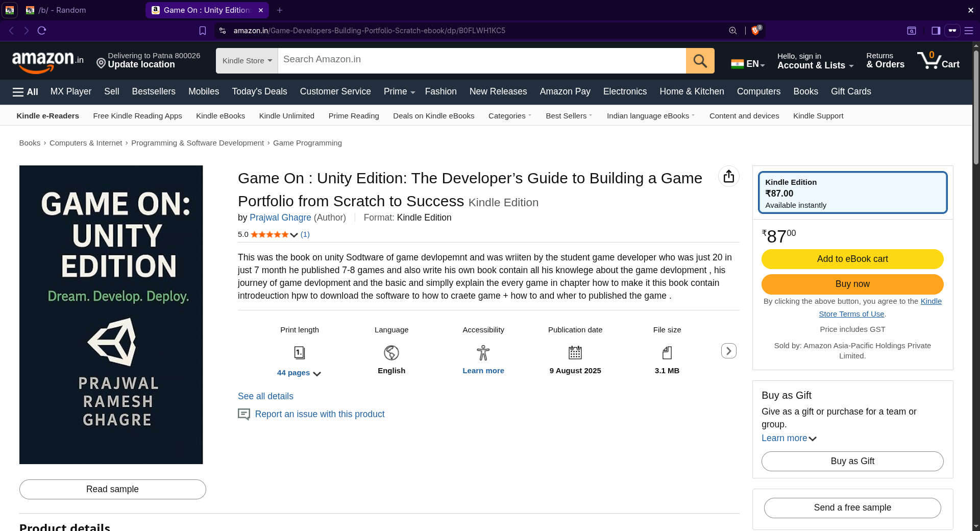Expand the star rating breakdown chevron
This screenshot has height=531, width=980.
click(294, 235)
